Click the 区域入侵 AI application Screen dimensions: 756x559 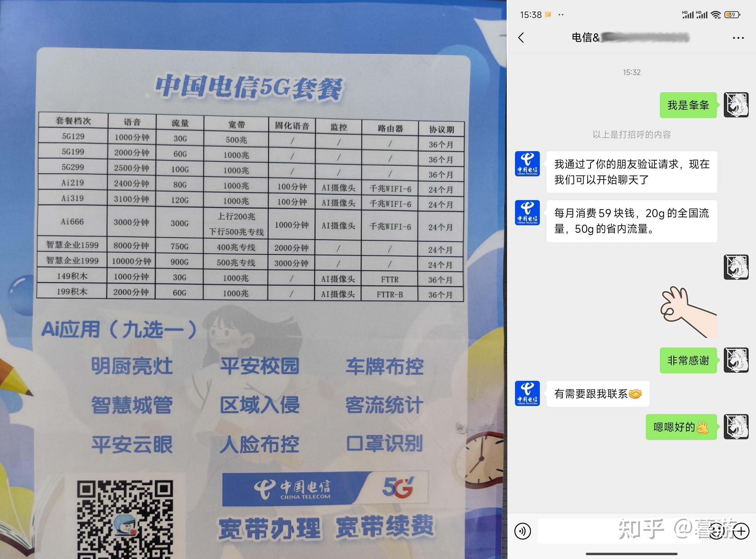(x=260, y=405)
